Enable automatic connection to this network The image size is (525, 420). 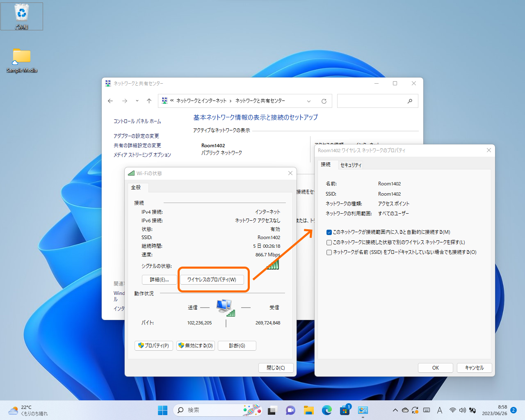point(329,232)
